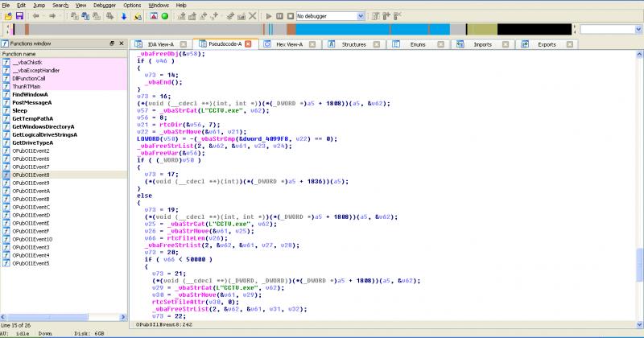
Task: Click the first copy-like icon after the arrows
Action: click(74, 16)
